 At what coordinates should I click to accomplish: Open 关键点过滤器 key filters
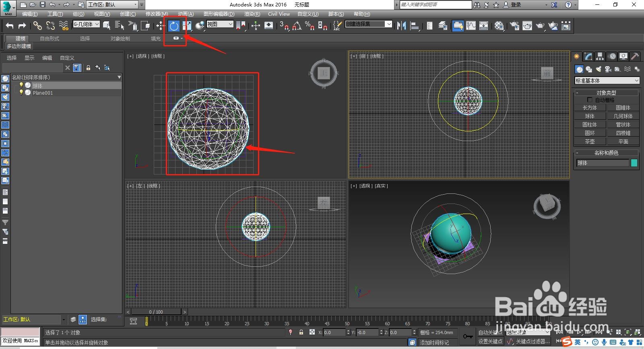coord(533,341)
